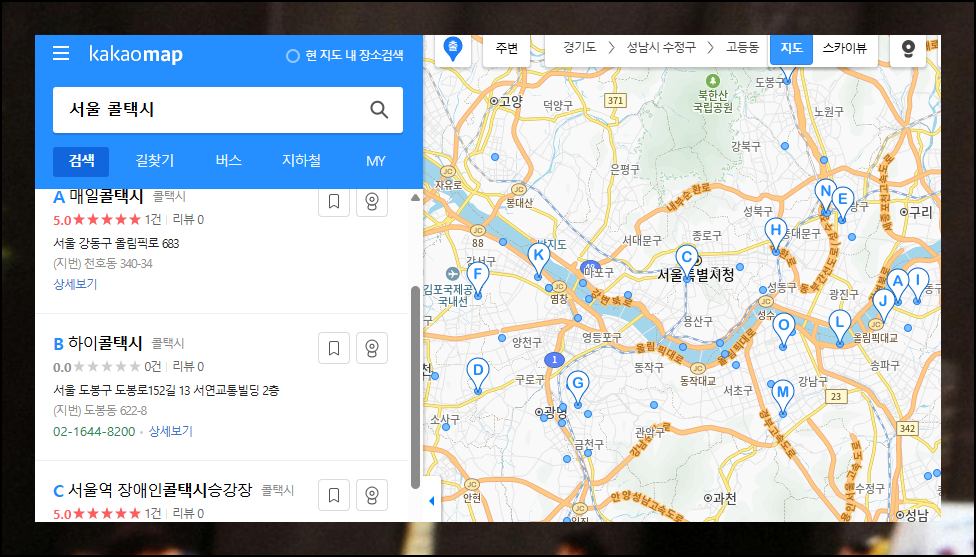Open 상세보기 for 매일콜택시
This screenshot has height=557, width=976.
tap(75, 284)
